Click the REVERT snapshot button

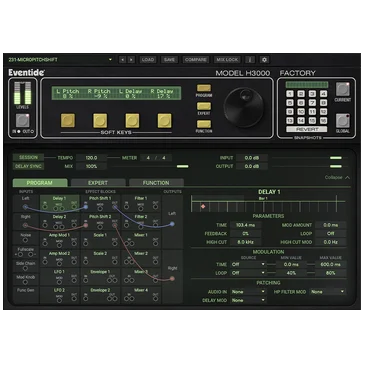click(x=307, y=129)
